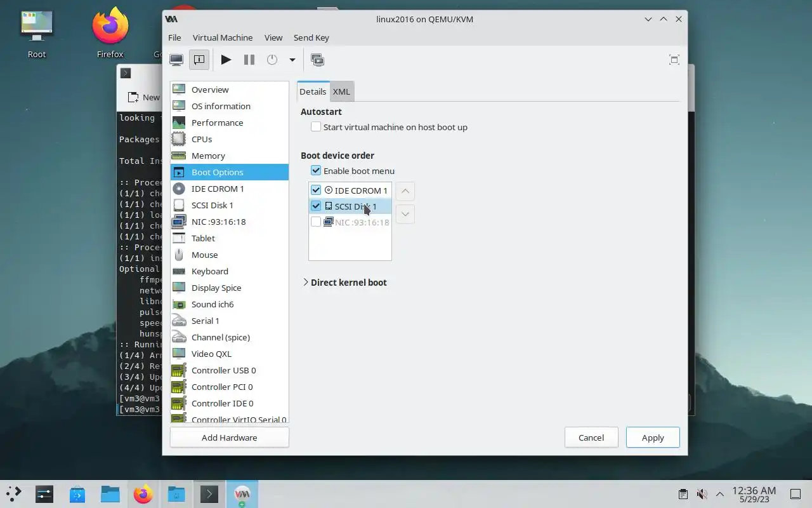
Task: Open Firefox from the taskbar
Action: pyautogui.click(x=143, y=494)
